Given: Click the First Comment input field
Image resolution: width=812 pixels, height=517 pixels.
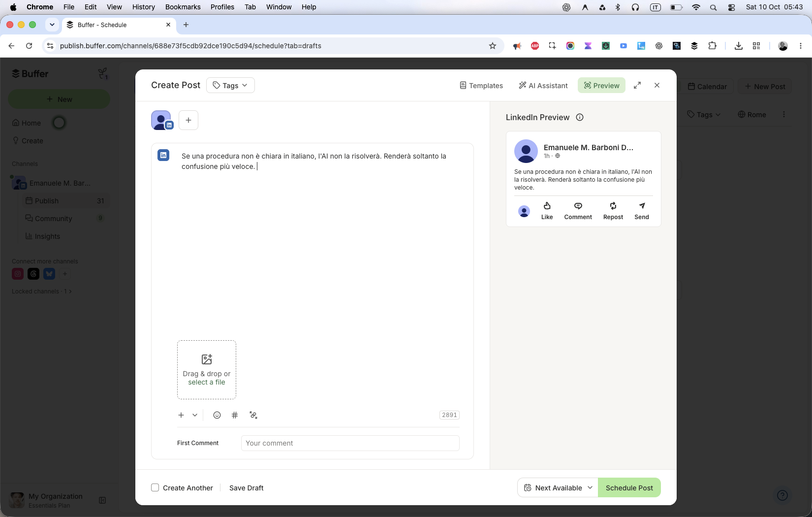Looking at the screenshot, I should [350, 443].
